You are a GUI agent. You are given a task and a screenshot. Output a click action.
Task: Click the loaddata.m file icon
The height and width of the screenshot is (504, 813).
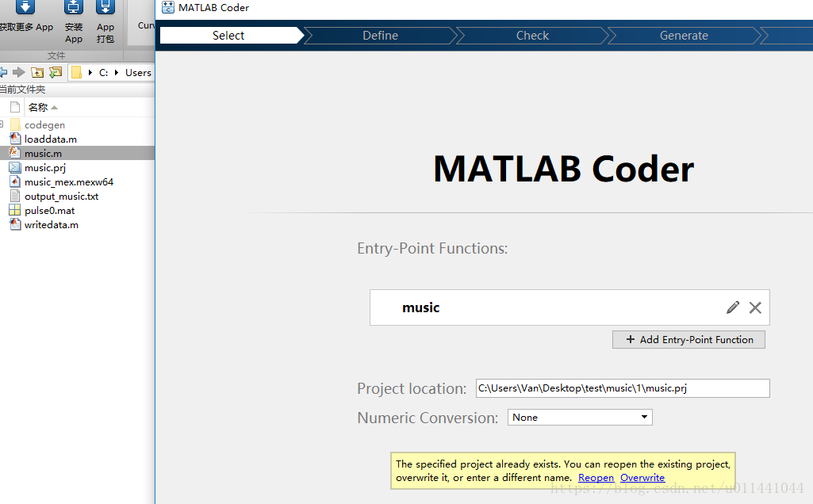click(15, 139)
